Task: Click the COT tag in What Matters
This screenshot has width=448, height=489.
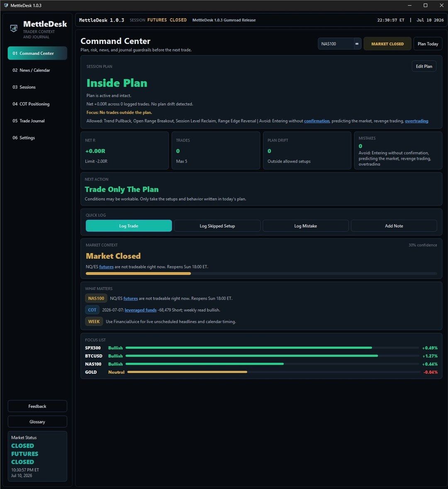Action: point(92,310)
